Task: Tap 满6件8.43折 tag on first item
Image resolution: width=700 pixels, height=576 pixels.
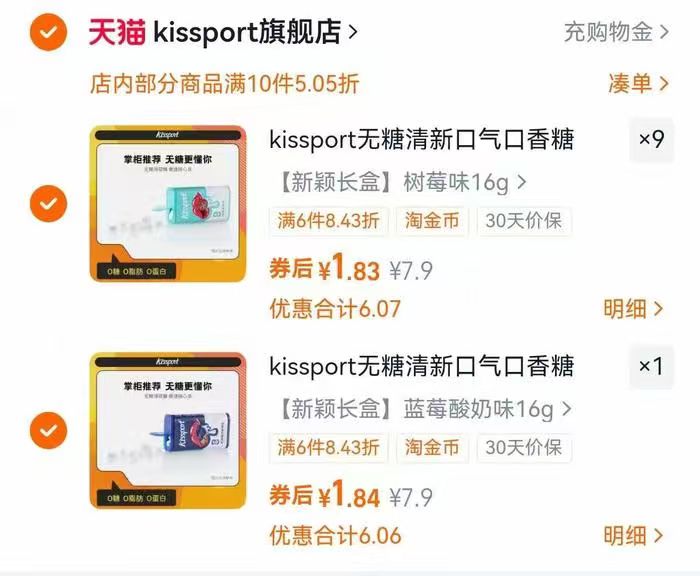Action: pos(329,221)
